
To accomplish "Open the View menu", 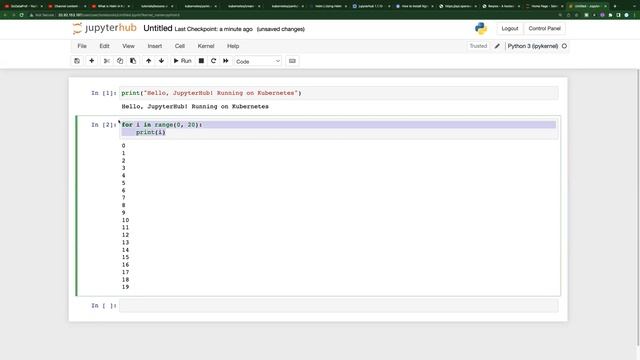I will point(128,46).
